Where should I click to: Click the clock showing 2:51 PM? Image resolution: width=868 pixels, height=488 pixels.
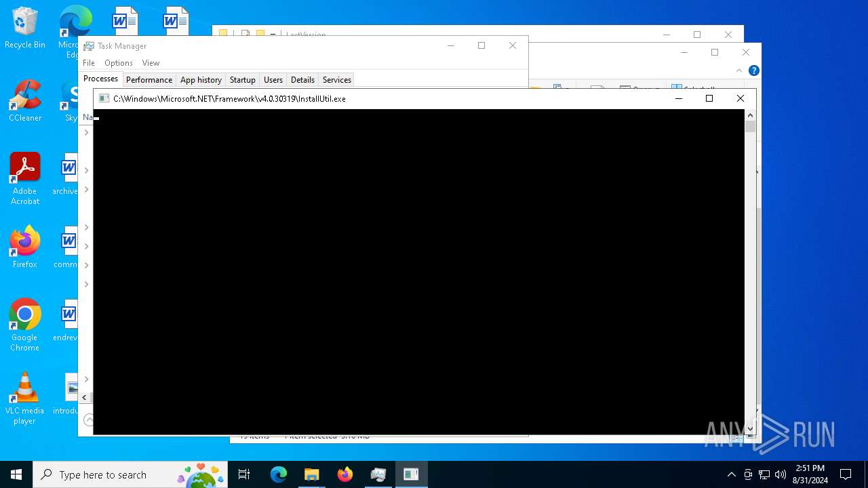point(810,474)
